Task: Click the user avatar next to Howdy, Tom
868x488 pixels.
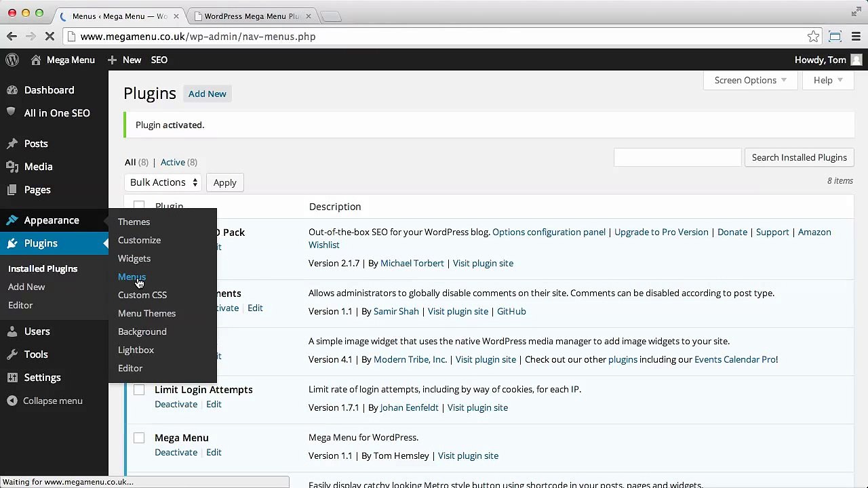Action: [x=856, y=60]
